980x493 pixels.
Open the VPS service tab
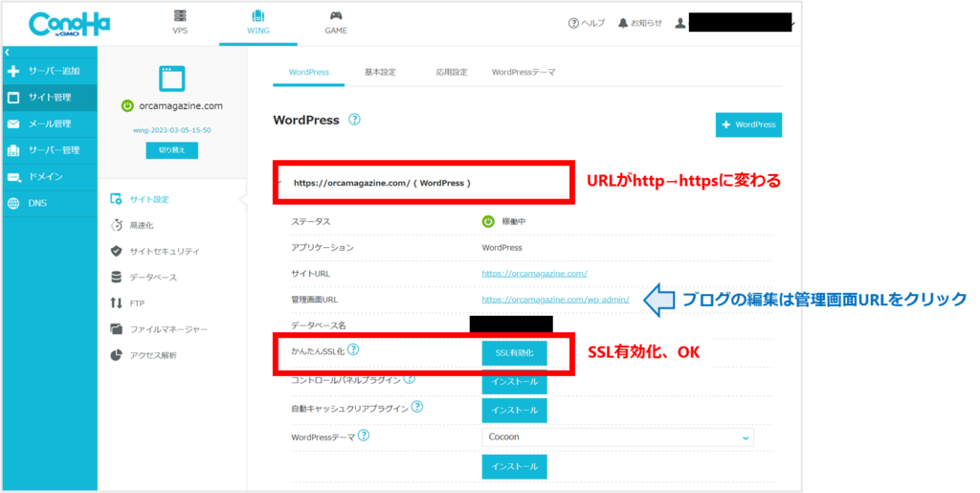(x=180, y=22)
